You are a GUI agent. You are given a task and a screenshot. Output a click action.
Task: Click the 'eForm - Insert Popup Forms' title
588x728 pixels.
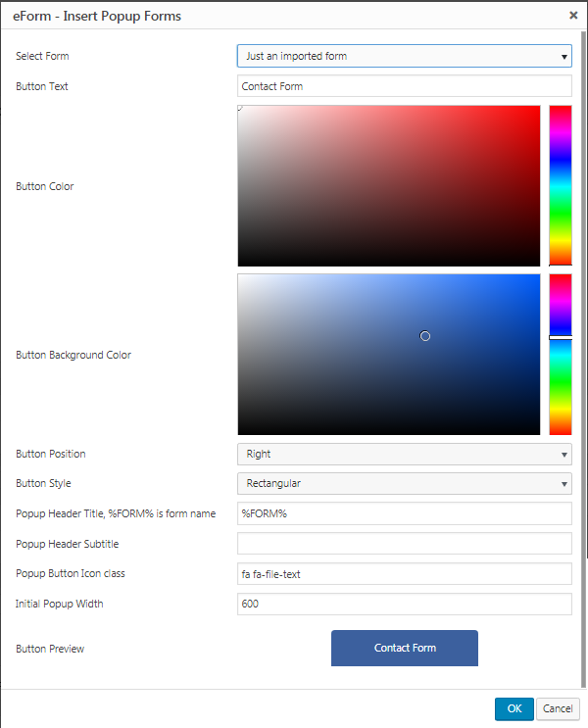pyautogui.click(x=97, y=16)
